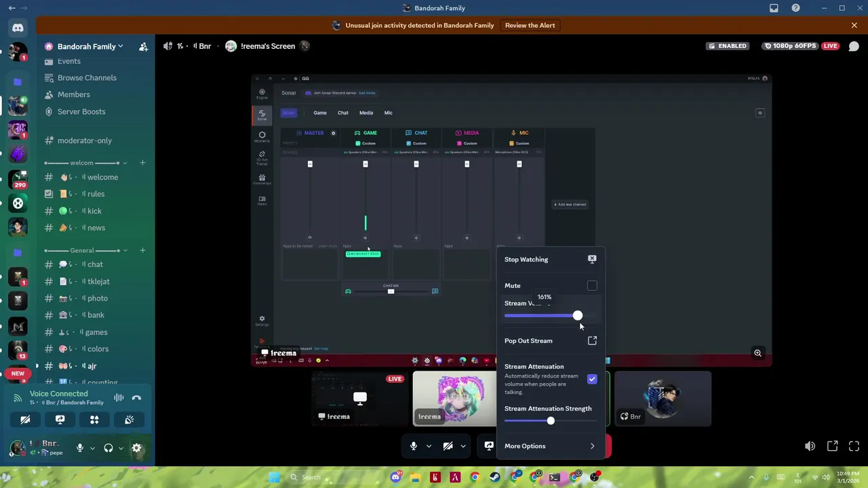The width and height of the screenshot is (868, 488).
Task: Adjust the Stream Volume slider
Action: click(x=551, y=316)
